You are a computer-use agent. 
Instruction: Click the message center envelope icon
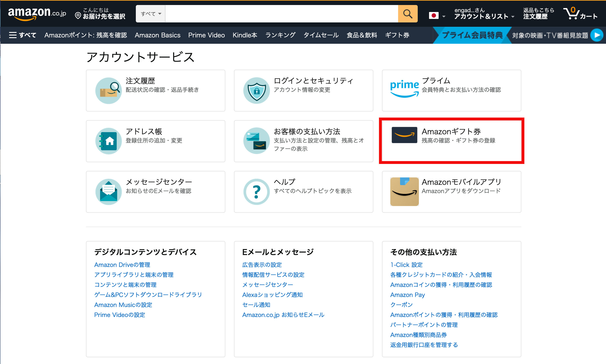108,192
